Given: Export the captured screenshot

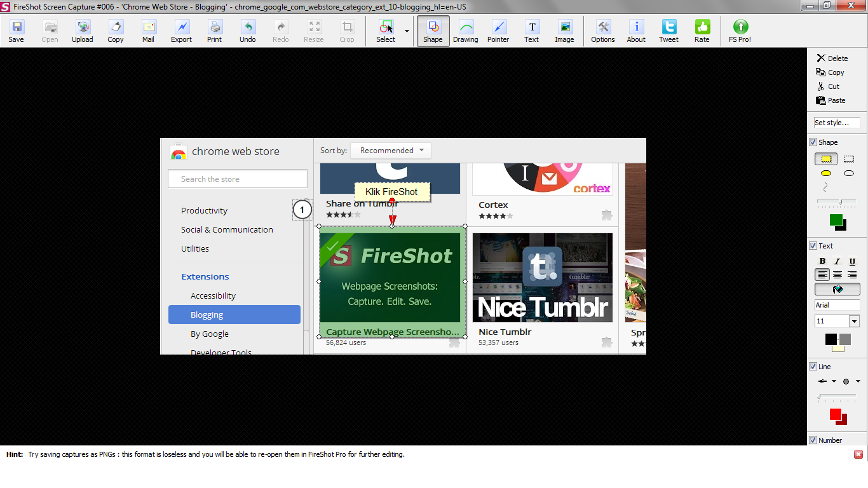Looking at the screenshot, I should (181, 30).
